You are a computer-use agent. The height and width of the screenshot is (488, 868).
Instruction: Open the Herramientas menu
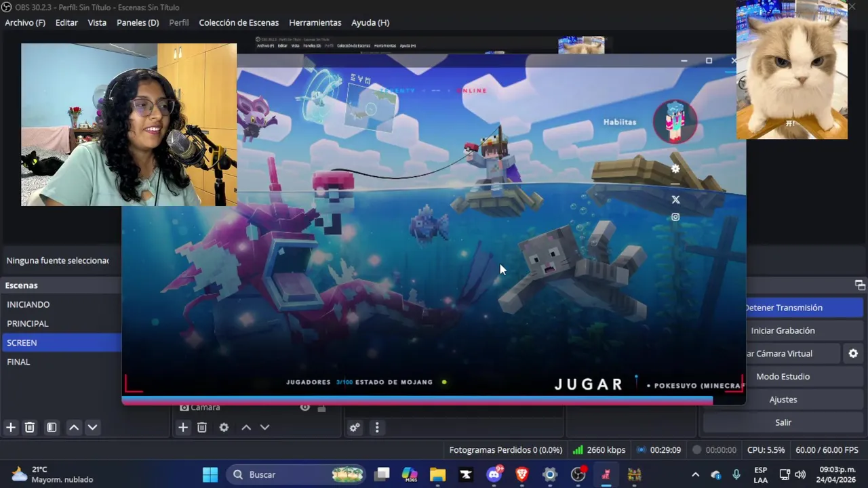pos(315,22)
